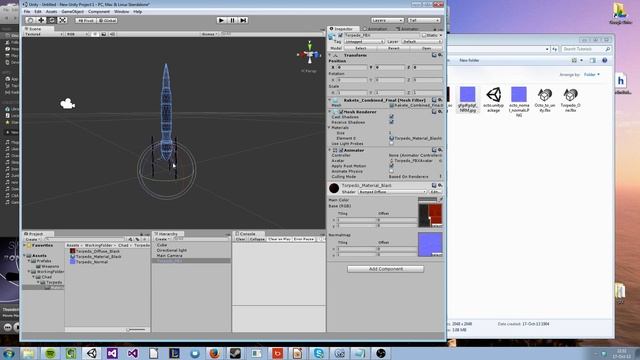
Task: Toggle the Animator component enabled checkbox
Action: click(341, 150)
